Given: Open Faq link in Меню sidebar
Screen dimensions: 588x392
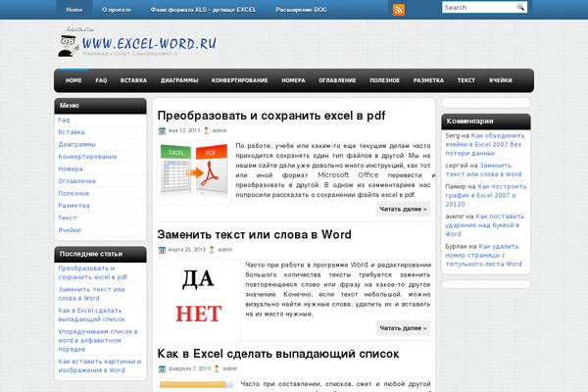Looking at the screenshot, I should (x=64, y=120).
